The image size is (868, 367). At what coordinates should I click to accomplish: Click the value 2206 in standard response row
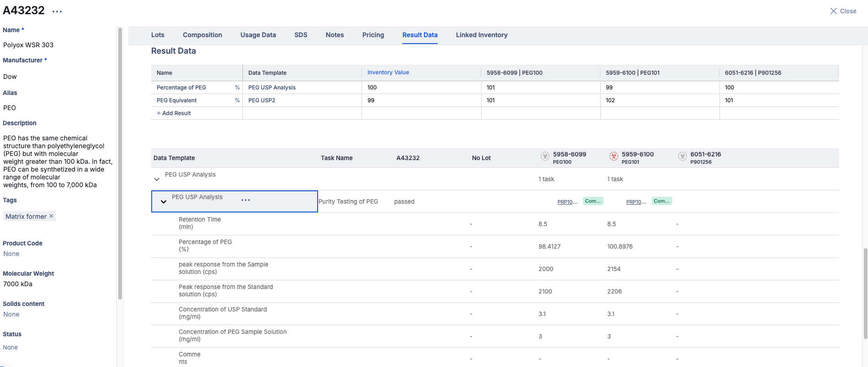615,291
